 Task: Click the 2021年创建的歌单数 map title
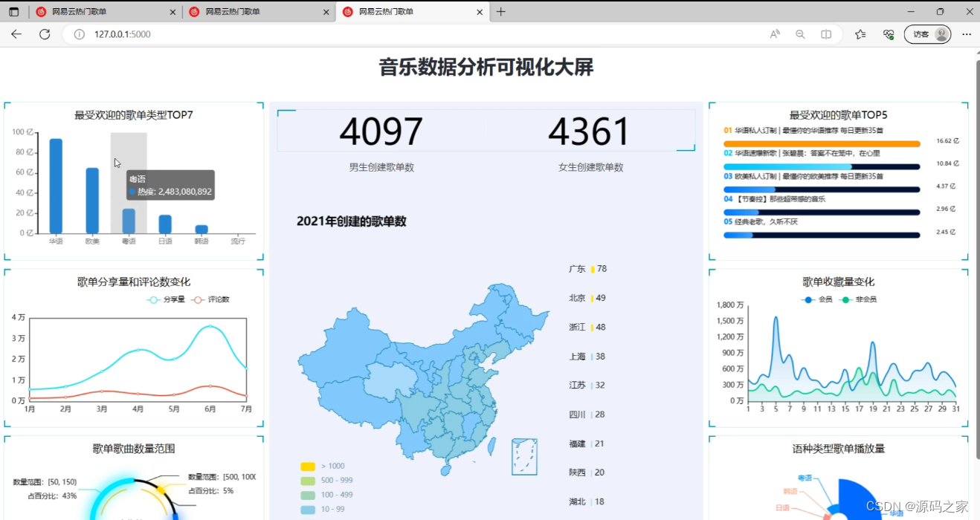(352, 221)
